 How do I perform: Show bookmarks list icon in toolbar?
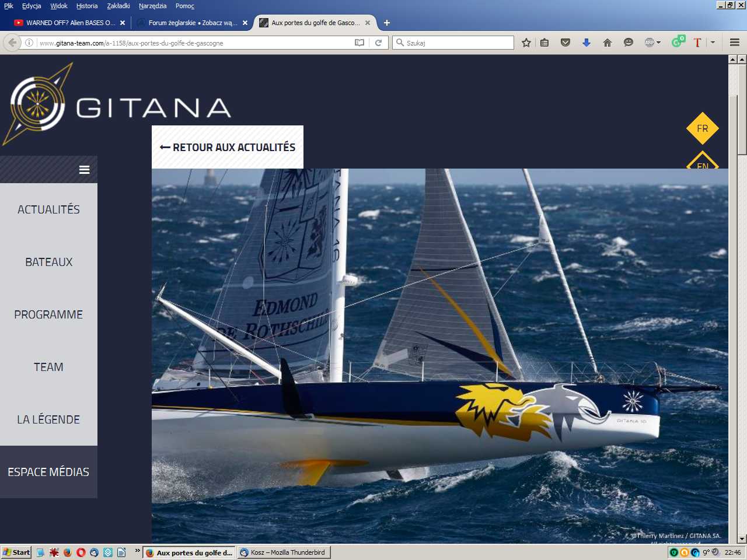[544, 43]
